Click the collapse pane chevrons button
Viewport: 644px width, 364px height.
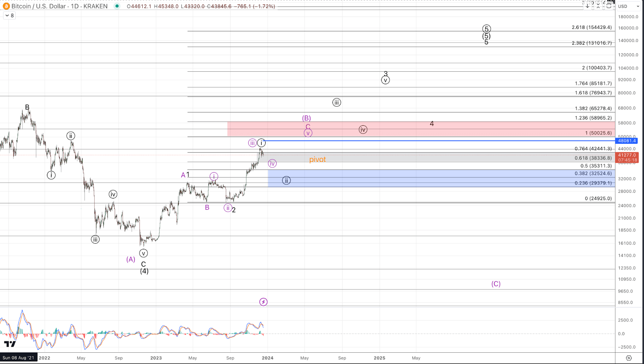598,6
